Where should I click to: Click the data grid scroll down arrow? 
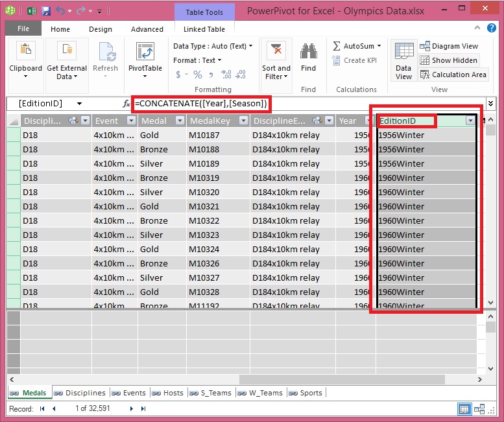(491, 302)
